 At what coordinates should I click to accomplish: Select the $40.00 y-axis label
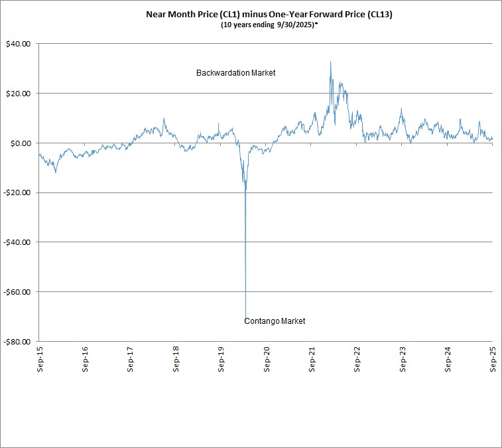(x=19, y=44)
